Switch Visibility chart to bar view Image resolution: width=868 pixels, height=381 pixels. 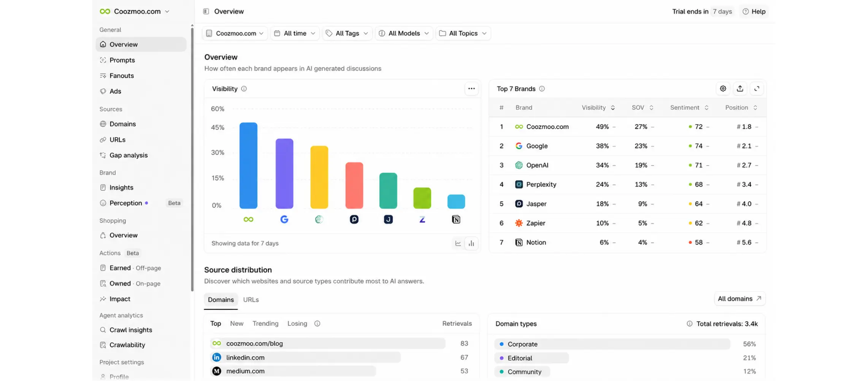[471, 244]
